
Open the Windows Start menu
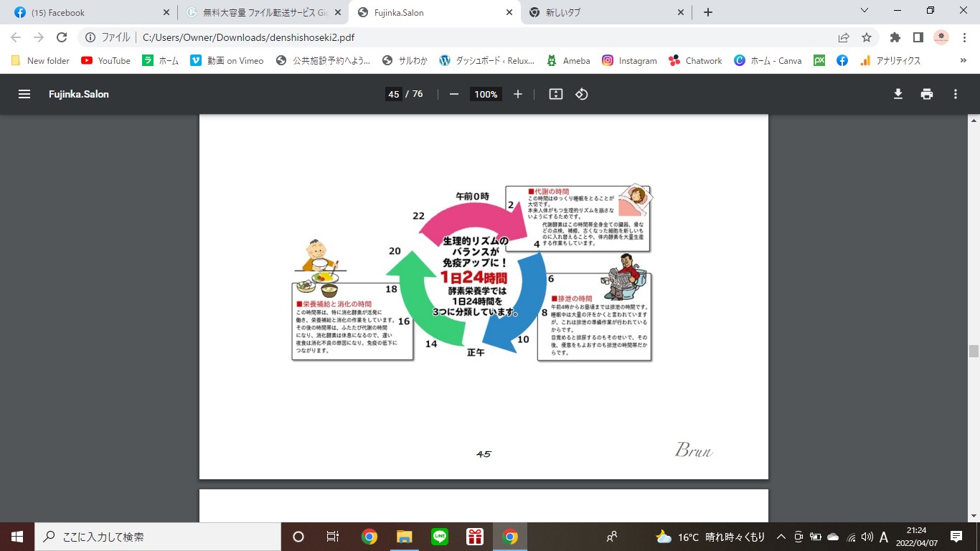17,537
